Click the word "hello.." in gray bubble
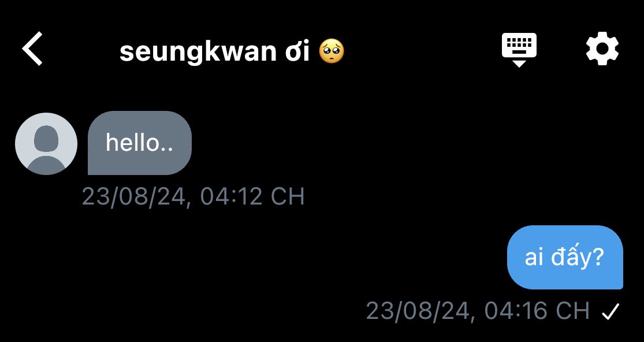 139,143
